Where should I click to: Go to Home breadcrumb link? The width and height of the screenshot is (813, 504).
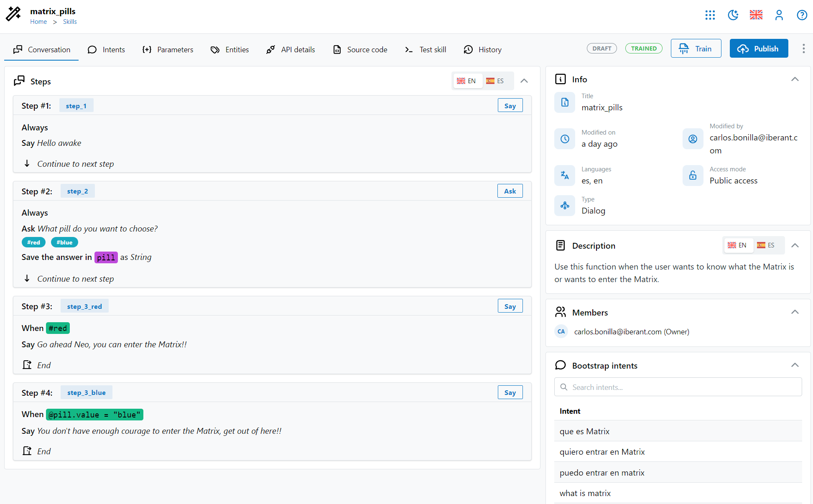(38, 22)
